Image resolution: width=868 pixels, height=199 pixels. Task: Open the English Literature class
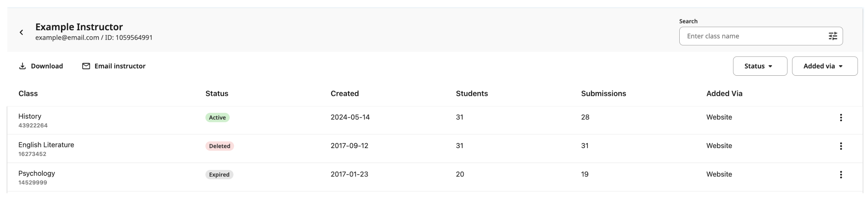(x=46, y=145)
